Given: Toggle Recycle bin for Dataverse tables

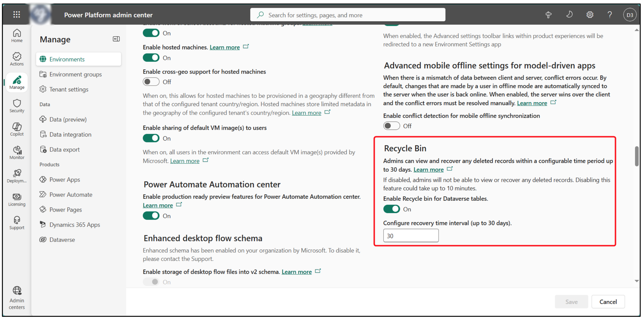Looking at the screenshot, I should tap(391, 209).
